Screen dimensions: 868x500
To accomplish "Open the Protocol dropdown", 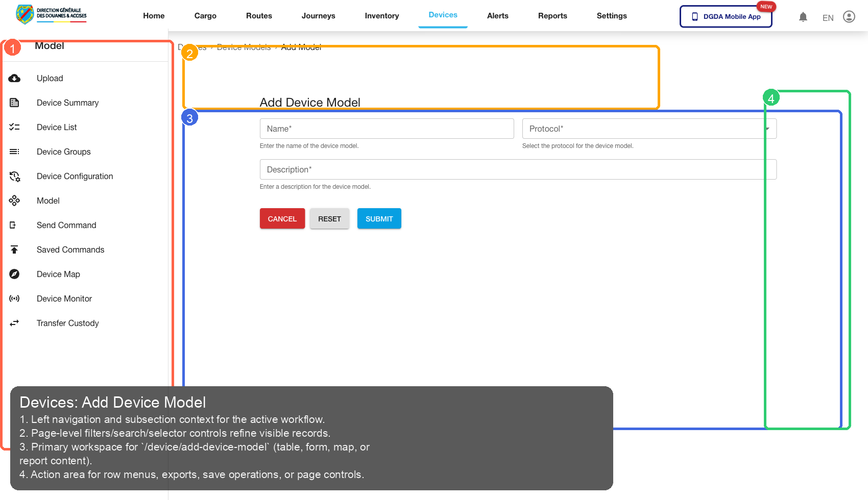I will 648,129.
